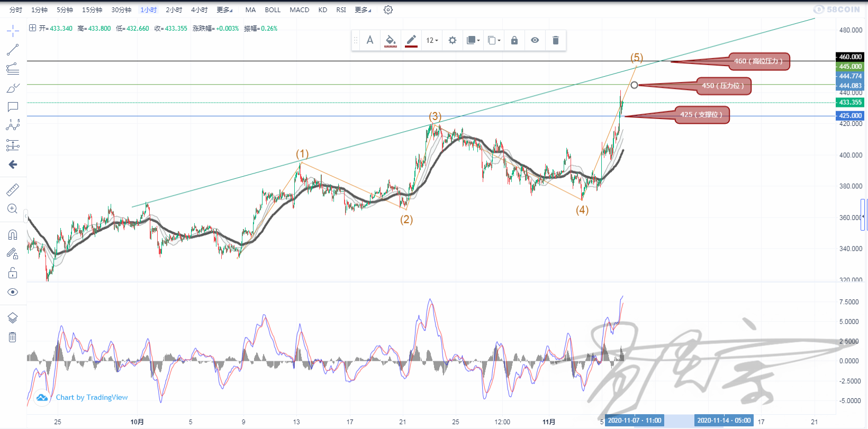Expand the 更多 indicators dropdown
868x429 pixels.
[363, 10]
